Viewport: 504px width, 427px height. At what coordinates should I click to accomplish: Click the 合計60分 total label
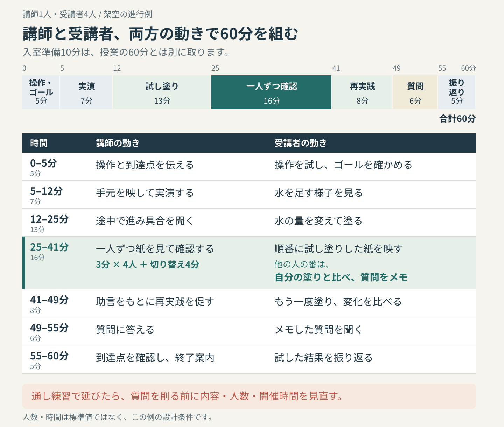tap(457, 119)
